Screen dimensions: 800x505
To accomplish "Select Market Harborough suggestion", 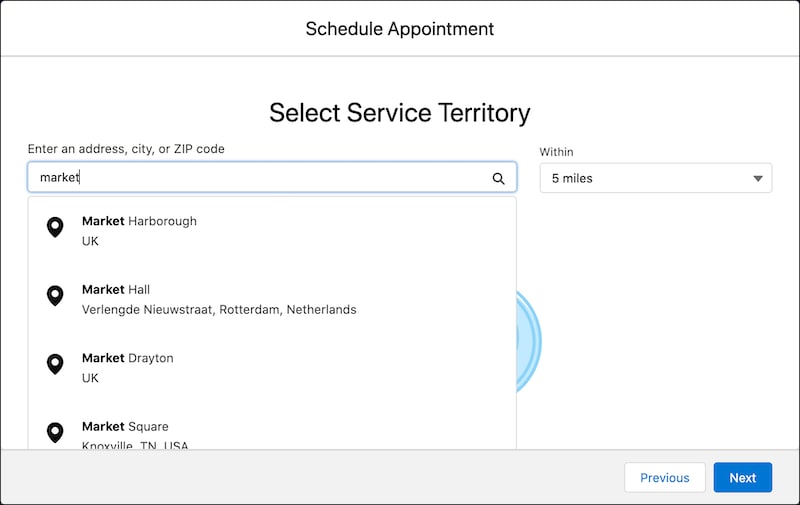I will point(272,231).
